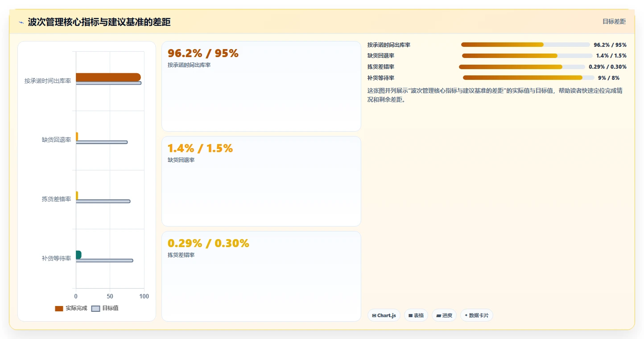The image size is (644, 339).
Task: Click the panel title 波次管理核心指标与建议基准的差距
Action: click(x=99, y=22)
